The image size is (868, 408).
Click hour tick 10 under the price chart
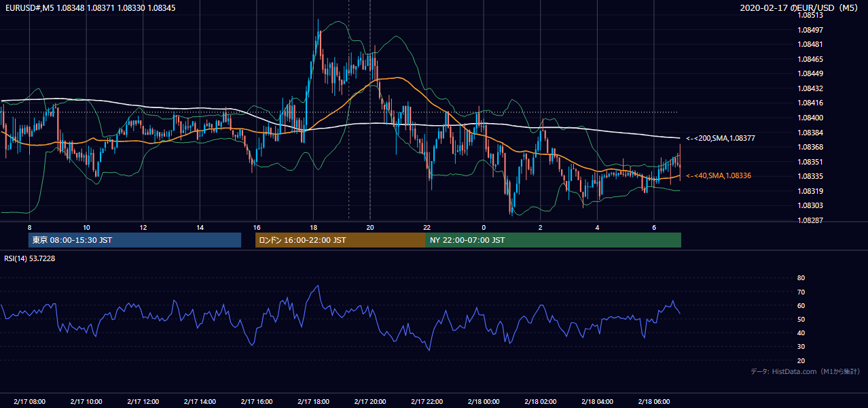click(86, 227)
